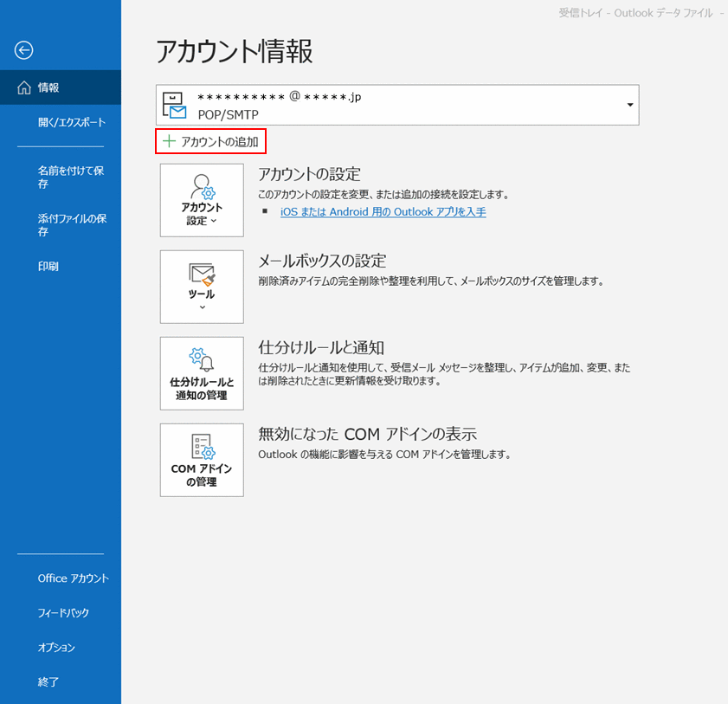This screenshot has height=704, width=728.
Task: Click the envelope ツール icon
Action: click(202, 274)
